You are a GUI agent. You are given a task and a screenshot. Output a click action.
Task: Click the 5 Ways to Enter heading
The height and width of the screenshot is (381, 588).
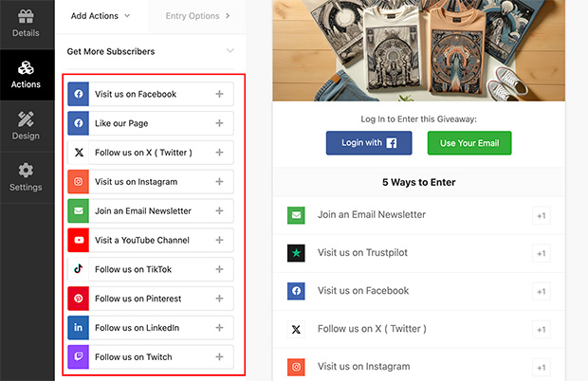[419, 182]
